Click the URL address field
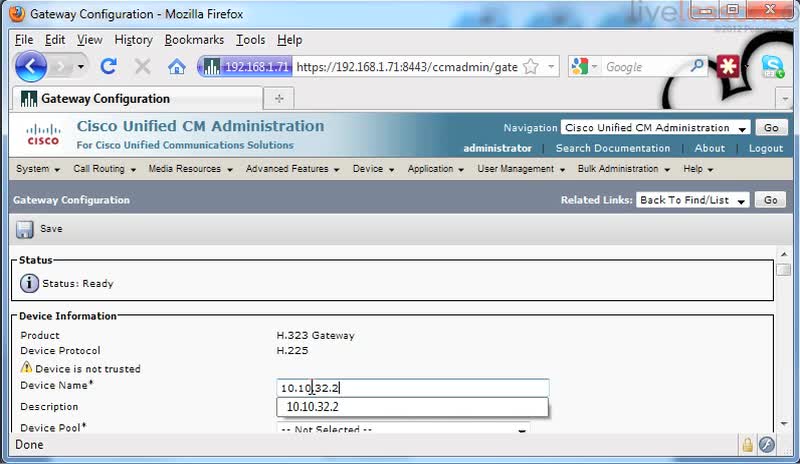Screen dimensions: 800x464 [407, 67]
